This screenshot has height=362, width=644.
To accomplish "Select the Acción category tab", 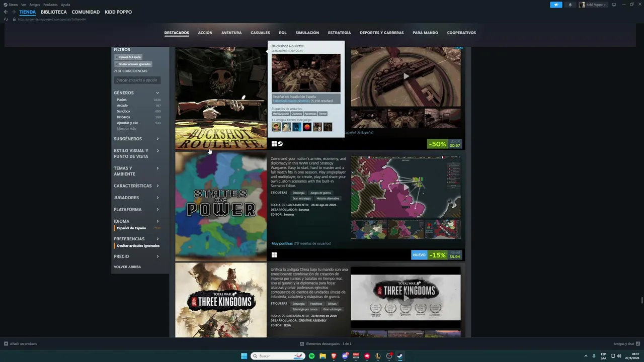I will (205, 33).
